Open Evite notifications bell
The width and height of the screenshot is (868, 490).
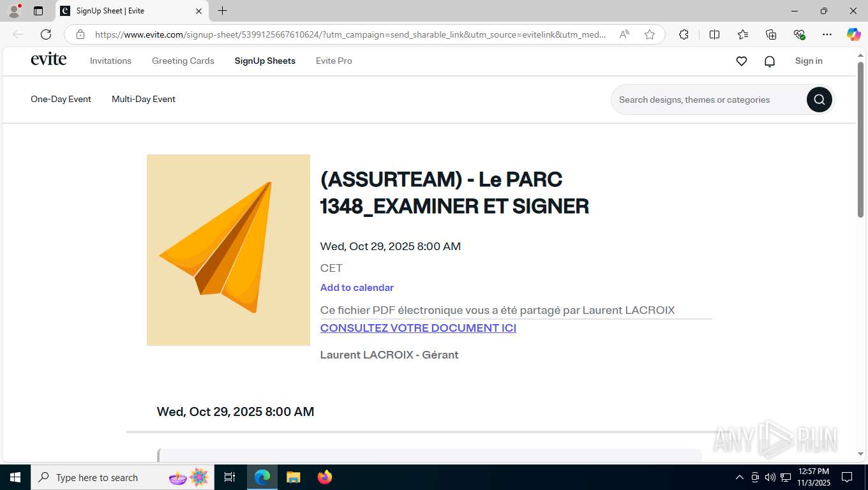pyautogui.click(x=770, y=61)
